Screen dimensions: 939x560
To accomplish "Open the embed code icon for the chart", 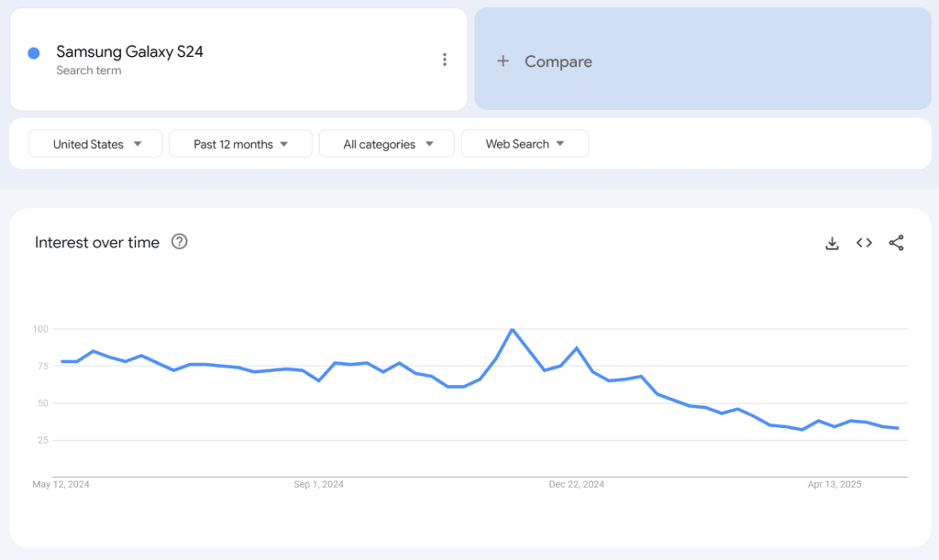I will click(x=864, y=242).
